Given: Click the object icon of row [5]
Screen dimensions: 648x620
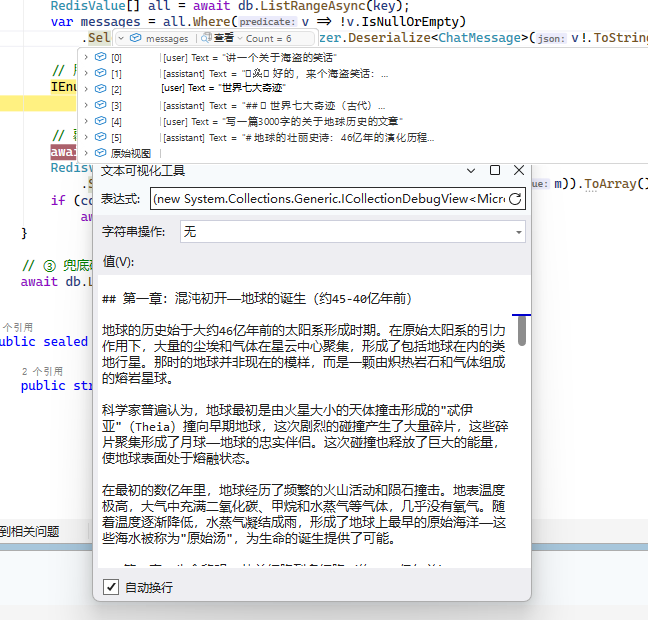Looking at the screenshot, I should pyautogui.click(x=100, y=137).
